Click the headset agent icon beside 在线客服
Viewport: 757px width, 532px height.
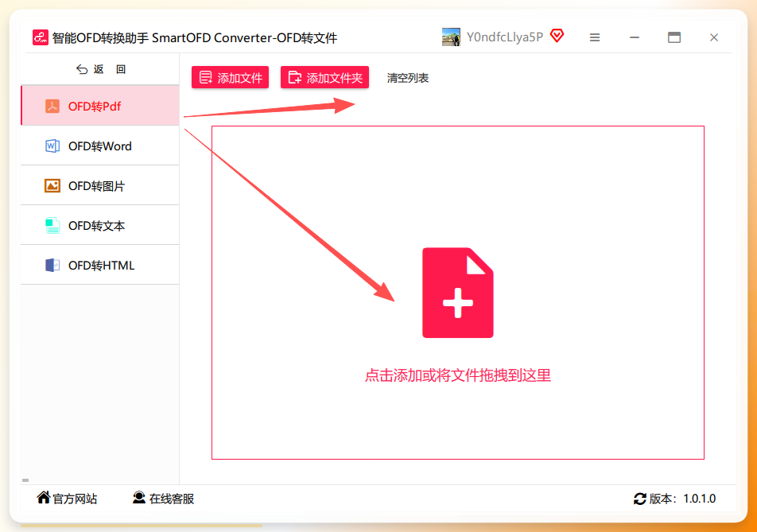coord(139,498)
